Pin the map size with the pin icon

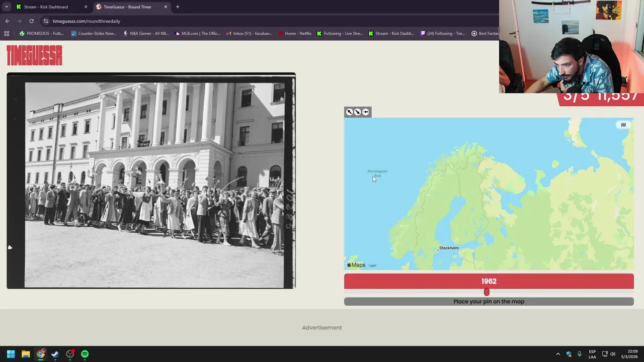[x=366, y=112]
